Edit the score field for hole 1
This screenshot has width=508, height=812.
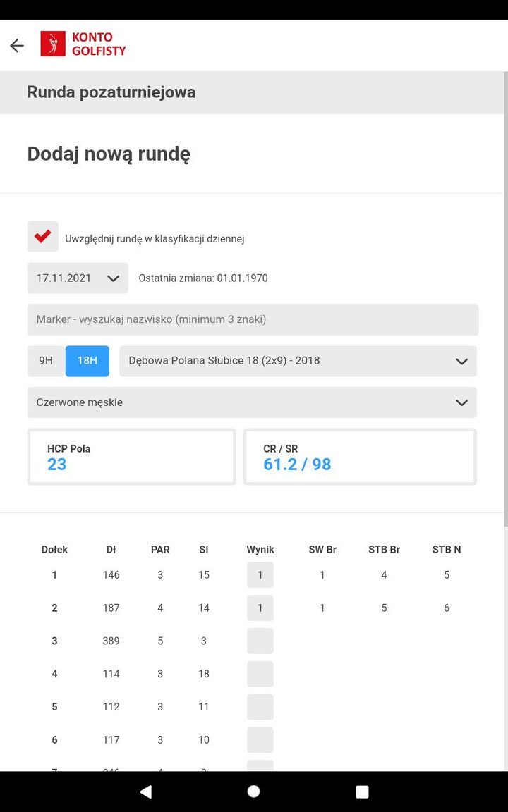(260, 575)
